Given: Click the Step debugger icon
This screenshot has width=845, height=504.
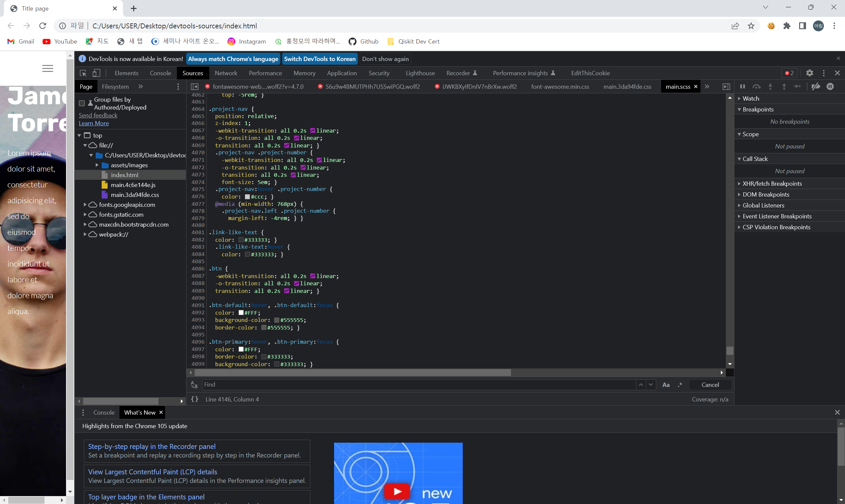Looking at the screenshot, I should (x=797, y=87).
